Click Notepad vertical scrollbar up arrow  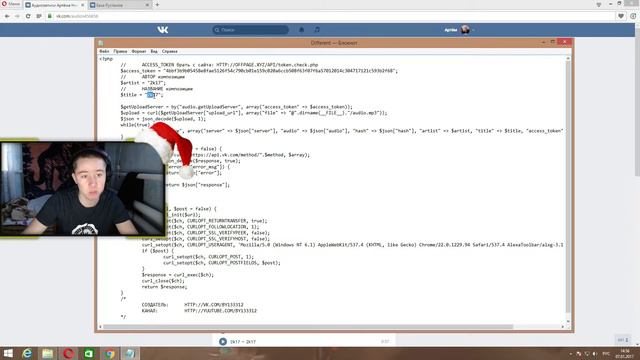click(x=568, y=59)
